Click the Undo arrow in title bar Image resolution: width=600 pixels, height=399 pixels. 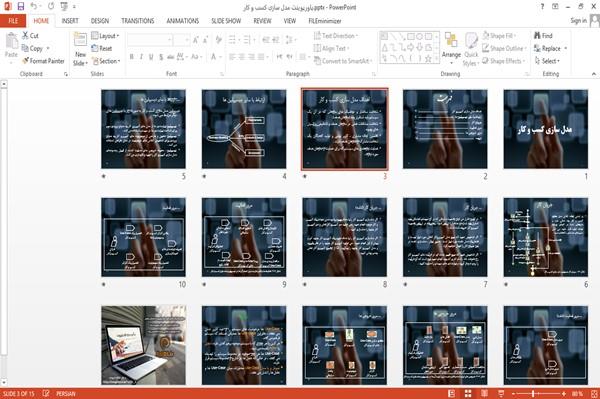(x=34, y=6)
